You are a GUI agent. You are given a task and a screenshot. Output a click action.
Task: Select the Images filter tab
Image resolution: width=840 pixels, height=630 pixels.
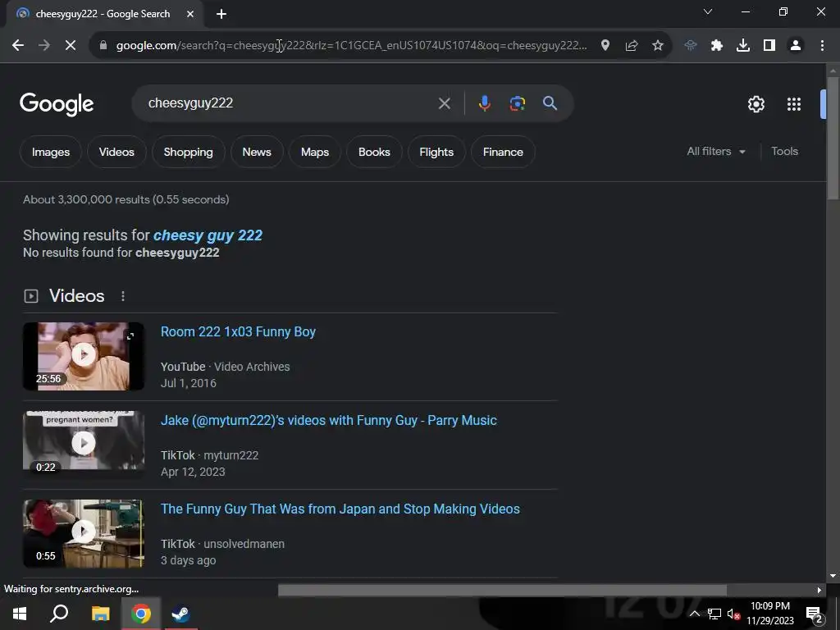(51, 152)
